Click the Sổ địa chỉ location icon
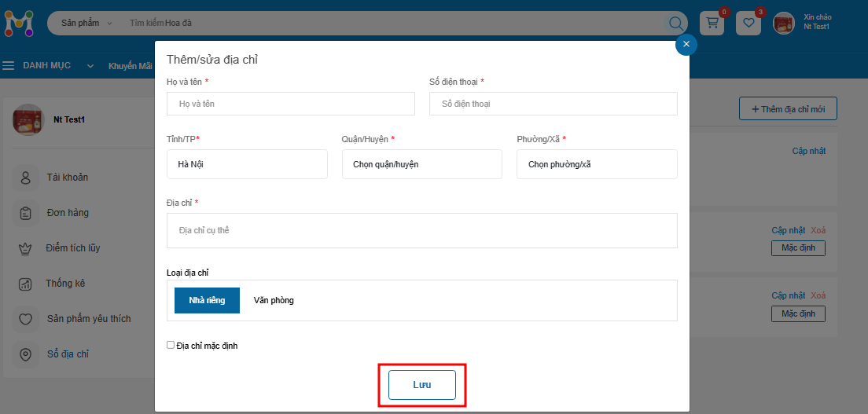The height and width of the screenshot is (414, 868). 26,354
